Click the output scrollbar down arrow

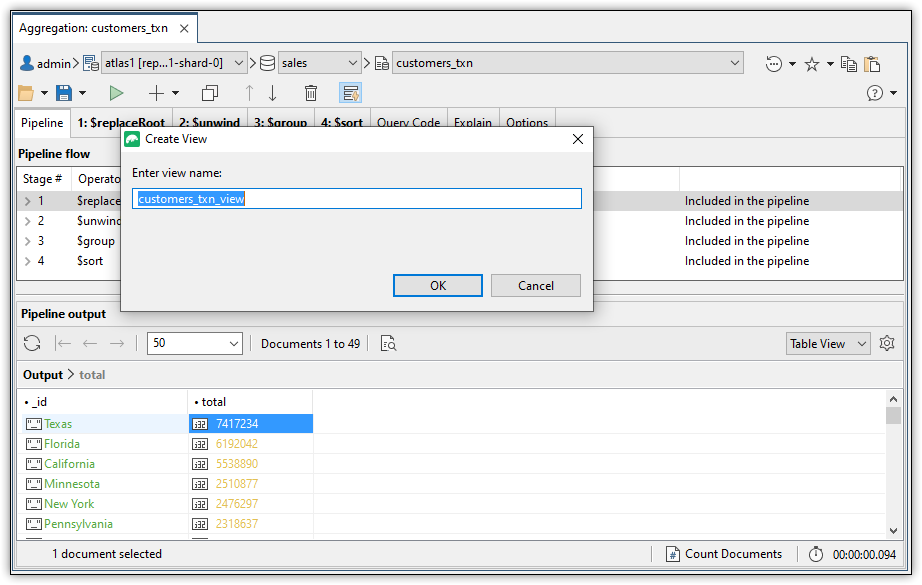click(x=893, y=530)
